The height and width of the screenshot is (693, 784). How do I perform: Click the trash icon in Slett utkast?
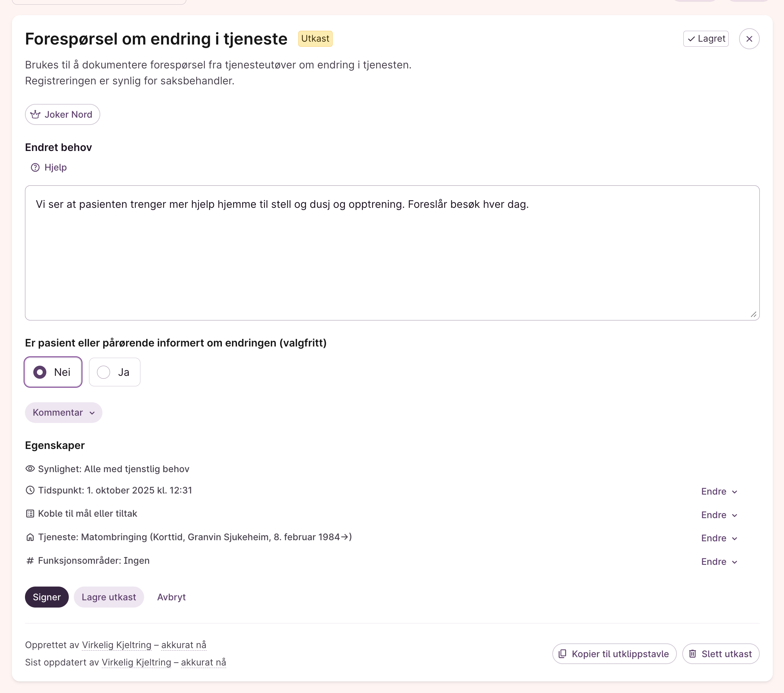click(x=692, y=654)
